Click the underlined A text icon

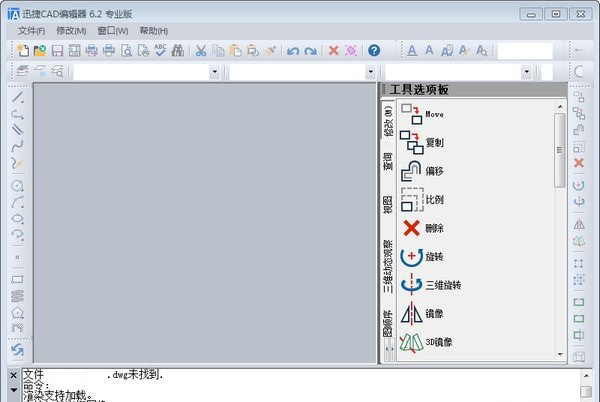pyautogui.click(x=412, y=50)
